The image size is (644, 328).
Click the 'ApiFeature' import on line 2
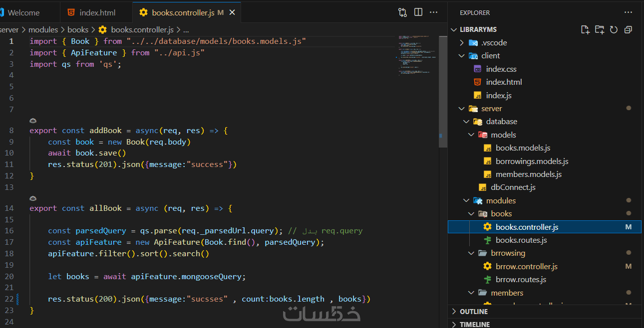click(94, 53)
